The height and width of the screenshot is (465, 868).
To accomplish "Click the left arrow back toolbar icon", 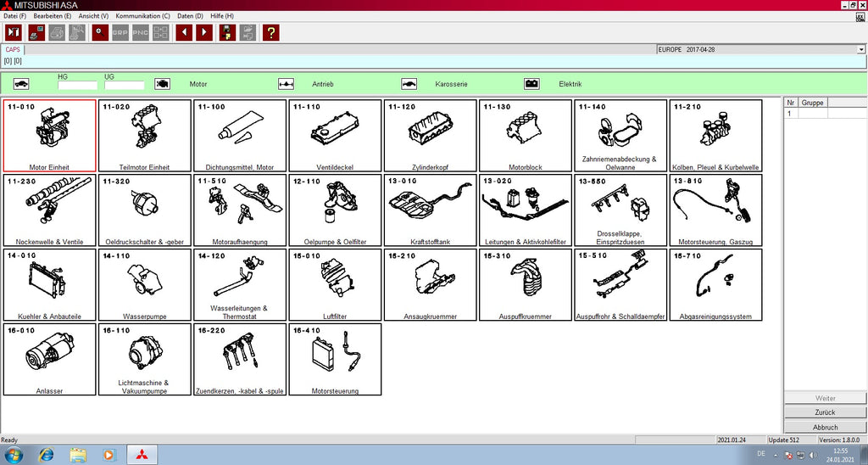I will (184, 33).
